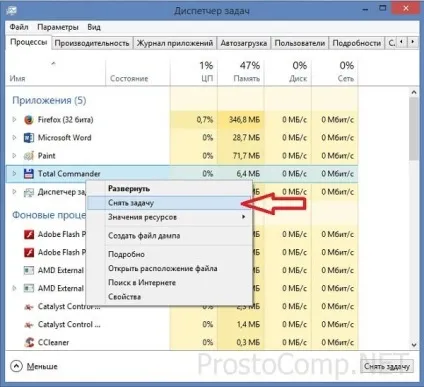Screen dimensions: 424x387
Task: Switch to the Пользователи tab
Action: 300,43
